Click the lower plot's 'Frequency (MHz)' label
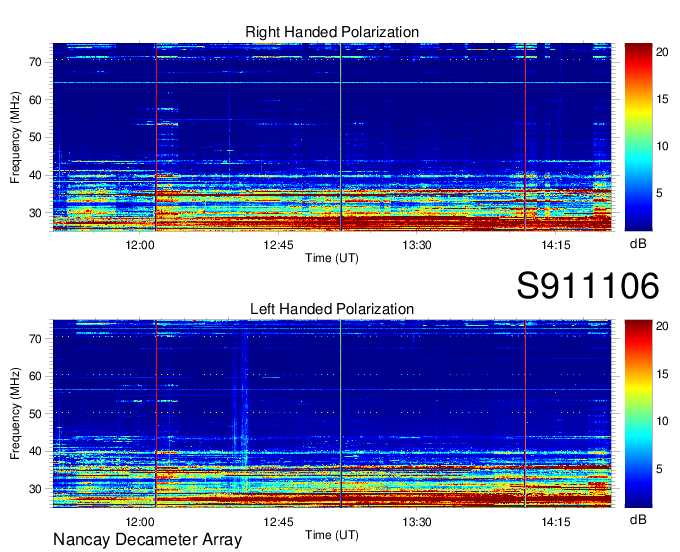Screen dimensions: 680x552 15,414
